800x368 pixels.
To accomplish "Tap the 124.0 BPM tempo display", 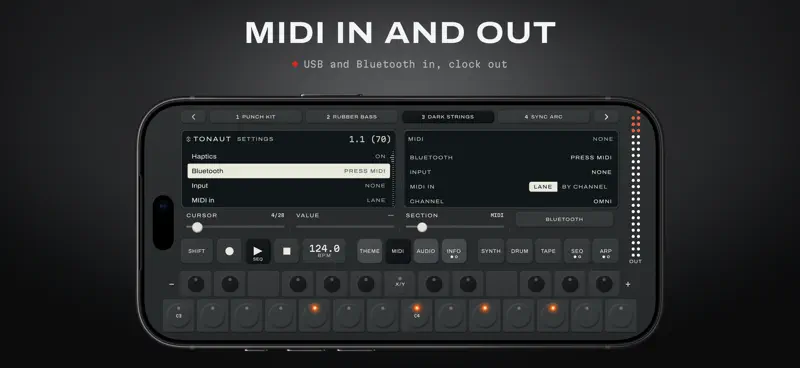I will (x=324, y=251).
